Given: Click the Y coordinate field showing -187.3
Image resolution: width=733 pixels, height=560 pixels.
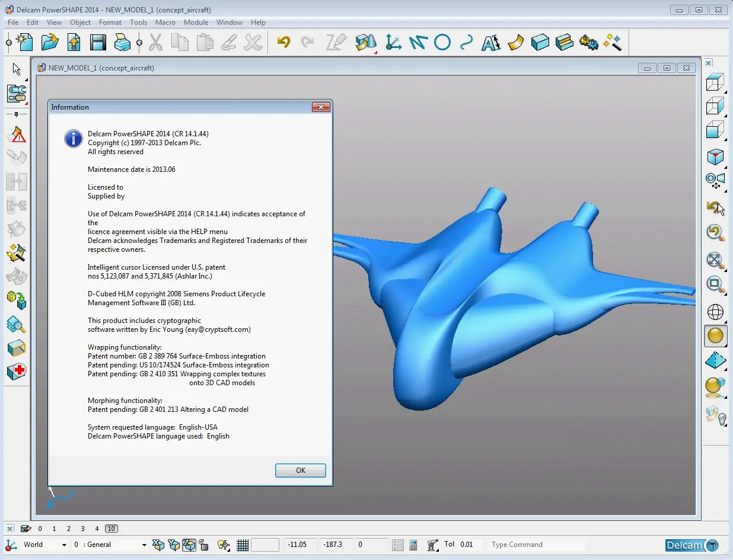Looking at the screenshot, I should pos(336,545).
